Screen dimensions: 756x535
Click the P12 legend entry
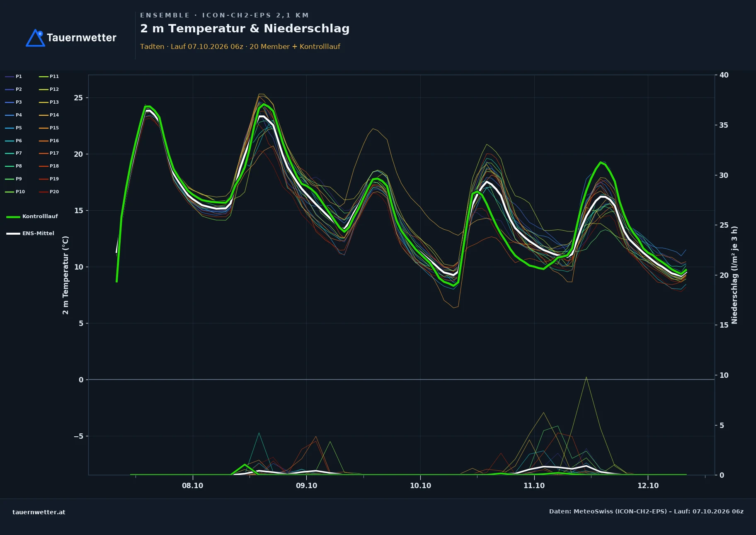pyautogui.click(x=49, y=90)
